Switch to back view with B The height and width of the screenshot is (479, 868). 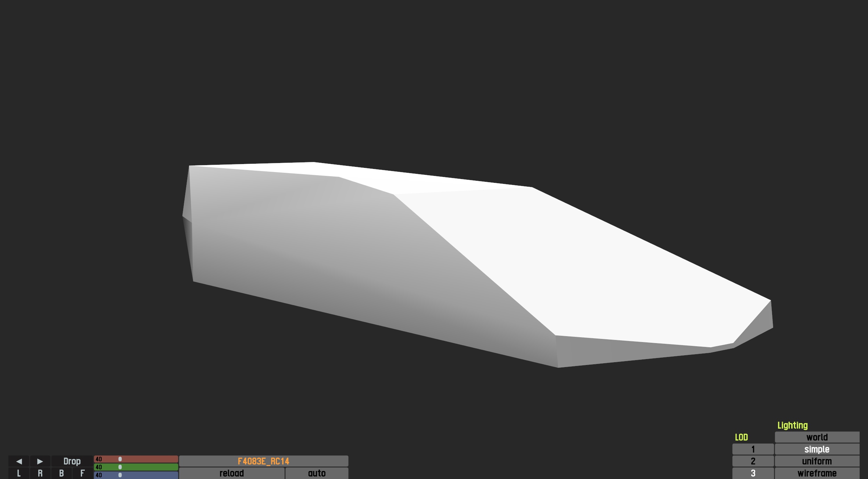click(x=61, y=473)
